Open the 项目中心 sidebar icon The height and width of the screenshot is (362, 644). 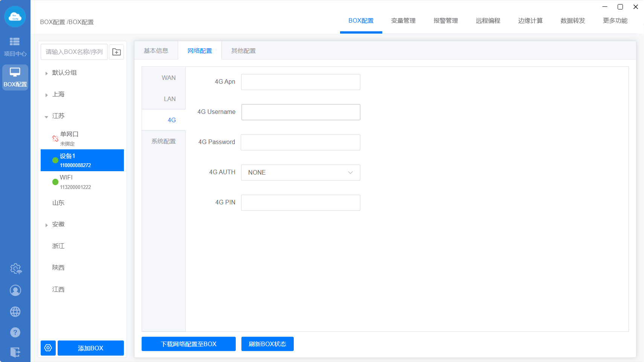click(x=15, y=46)
